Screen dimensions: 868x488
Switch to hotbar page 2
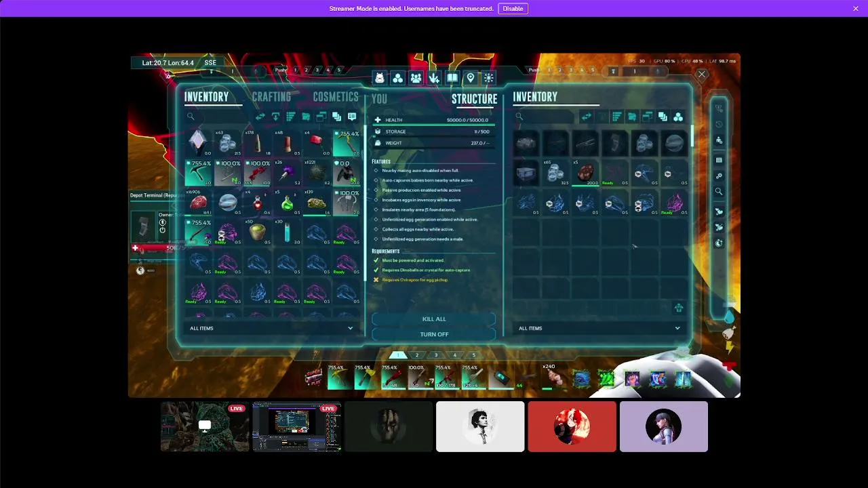[417, 355]
